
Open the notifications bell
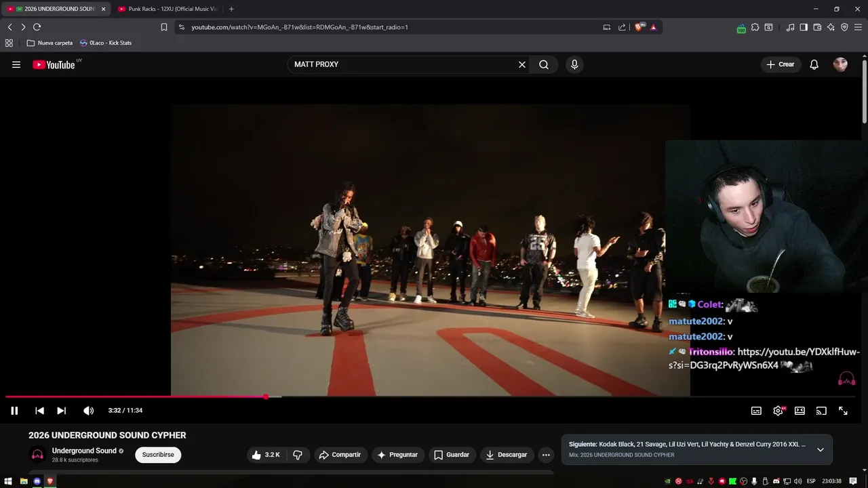click(814, 64)
